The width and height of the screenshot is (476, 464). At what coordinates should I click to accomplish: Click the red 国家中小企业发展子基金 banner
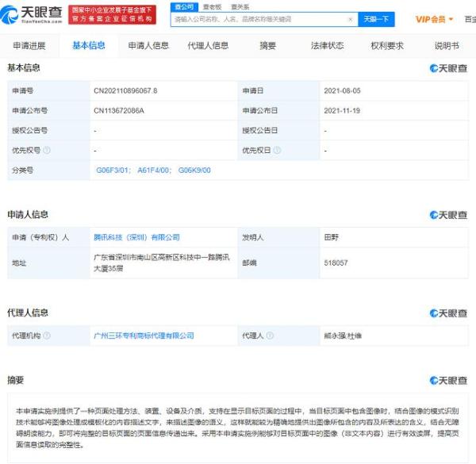tap(113, 14)
